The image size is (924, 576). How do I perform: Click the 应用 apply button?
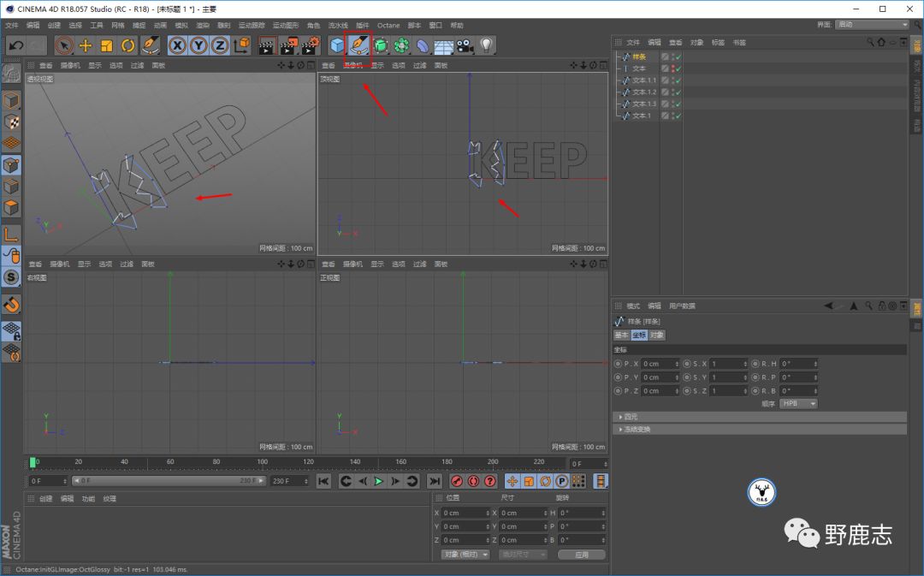[x=581, y=555]
